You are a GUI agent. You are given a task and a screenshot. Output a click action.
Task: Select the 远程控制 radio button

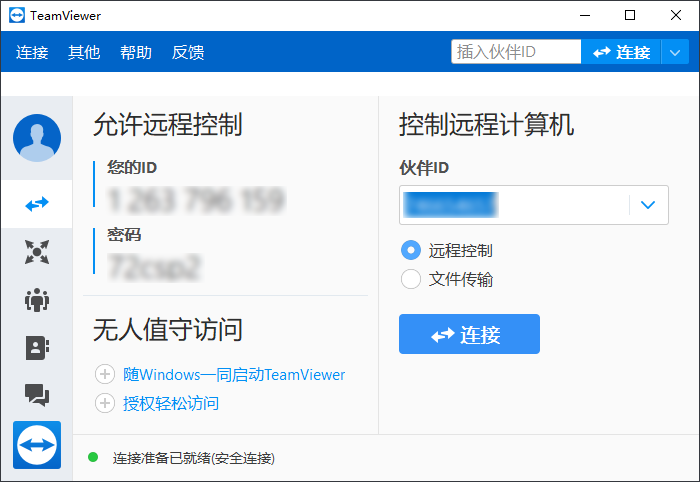[x=411, y=250]
